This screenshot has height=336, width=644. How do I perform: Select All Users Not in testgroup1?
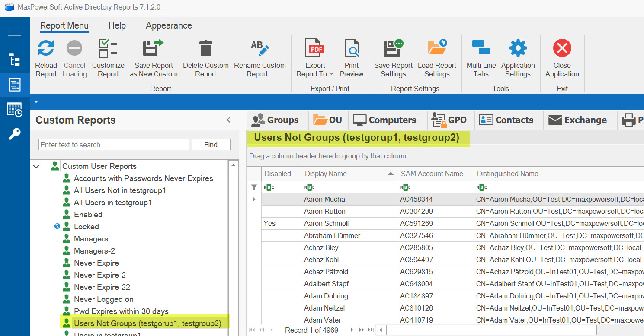[x=120, y=190]
